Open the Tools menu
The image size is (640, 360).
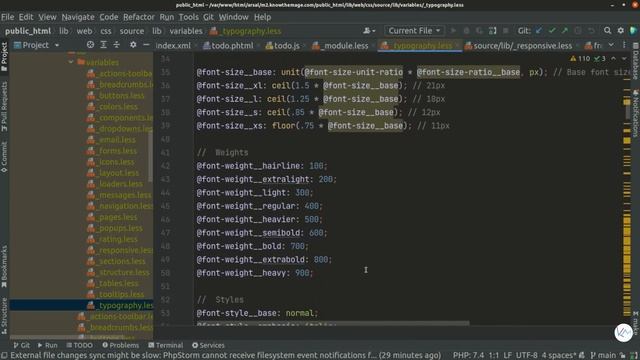(189, 17)
